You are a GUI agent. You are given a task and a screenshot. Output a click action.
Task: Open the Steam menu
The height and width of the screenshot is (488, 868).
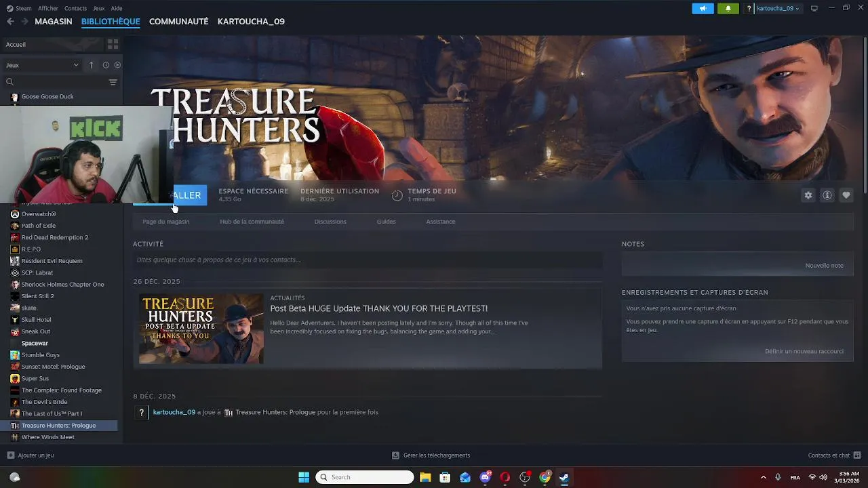coord(19,8)
